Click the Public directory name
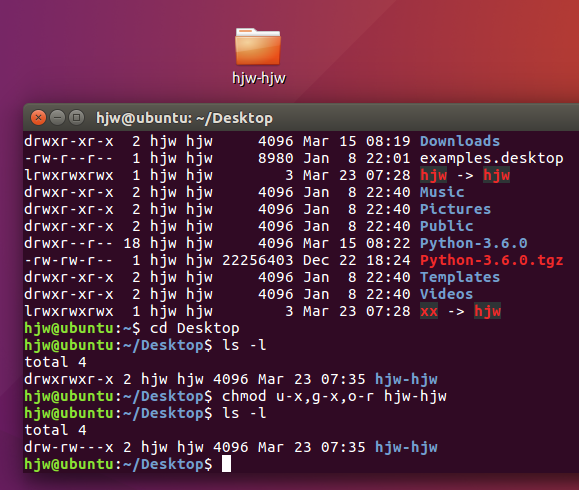The width and height of the screenshot is (579, 490). coord(446,226)
